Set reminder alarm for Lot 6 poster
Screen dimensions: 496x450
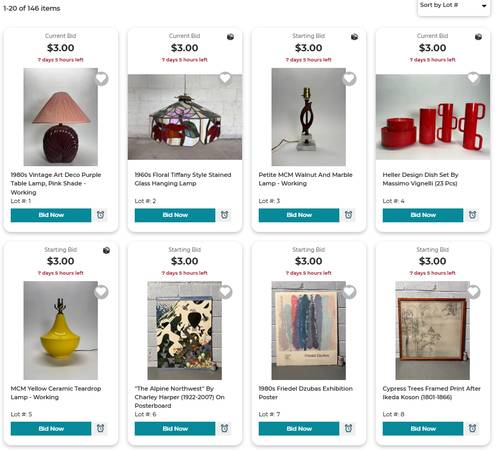[224, 428]
